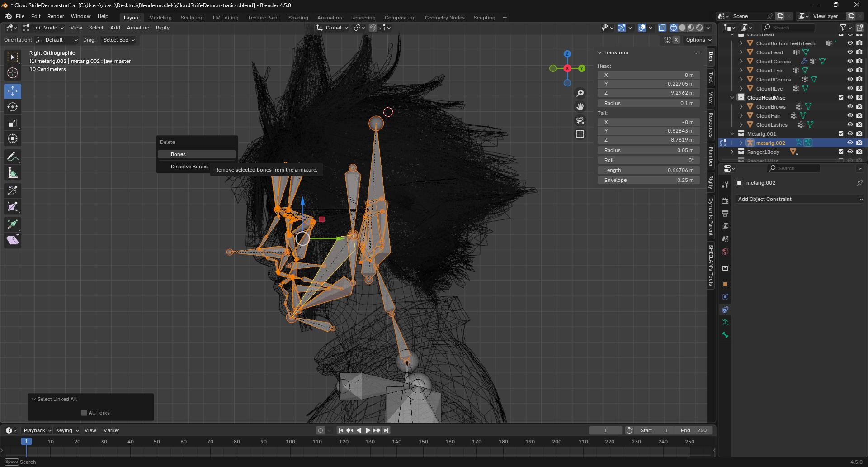Toggle the camera view icon
This screenshot has height=467, width=868.
(580, 120)
